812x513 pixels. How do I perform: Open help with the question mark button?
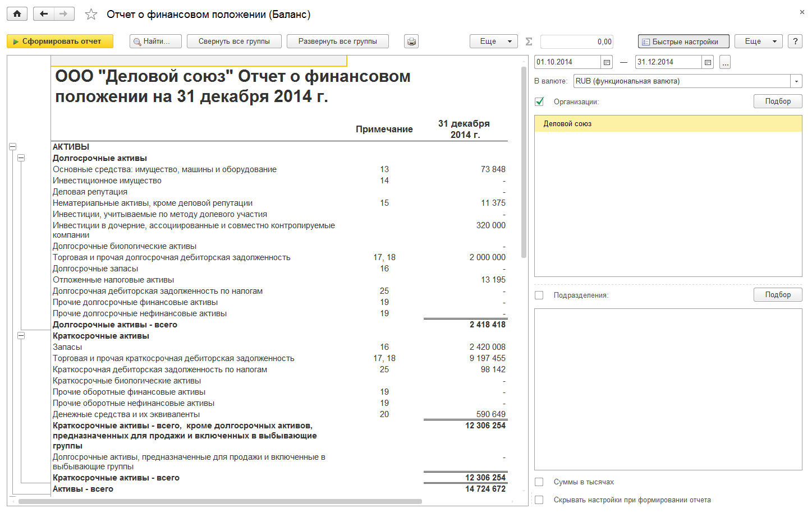(795, 41)
